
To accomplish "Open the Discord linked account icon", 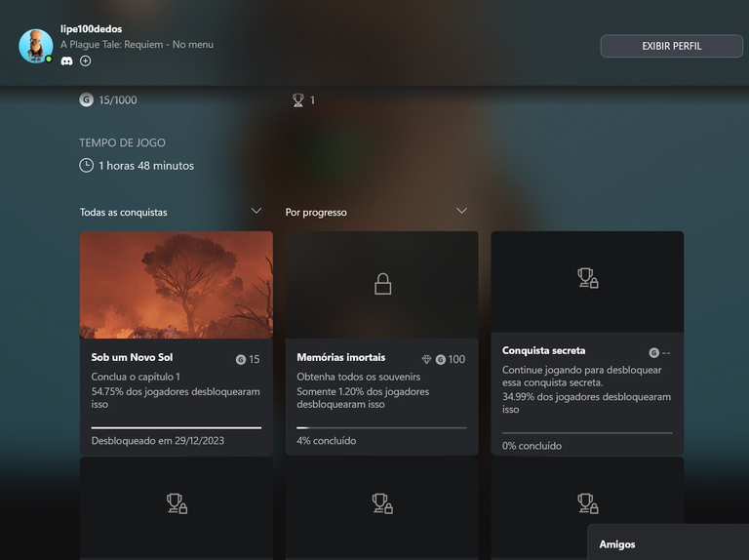I will click(x=67, y=60).
